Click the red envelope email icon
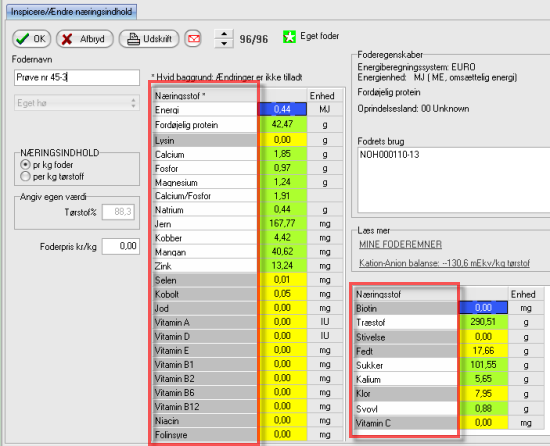This screenshot has height=446, width=550. 193,39
